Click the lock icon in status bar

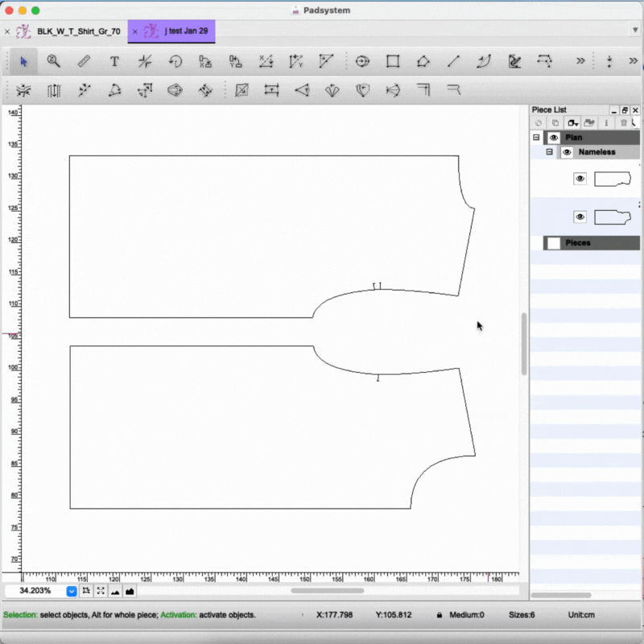(x=440, y=615)
